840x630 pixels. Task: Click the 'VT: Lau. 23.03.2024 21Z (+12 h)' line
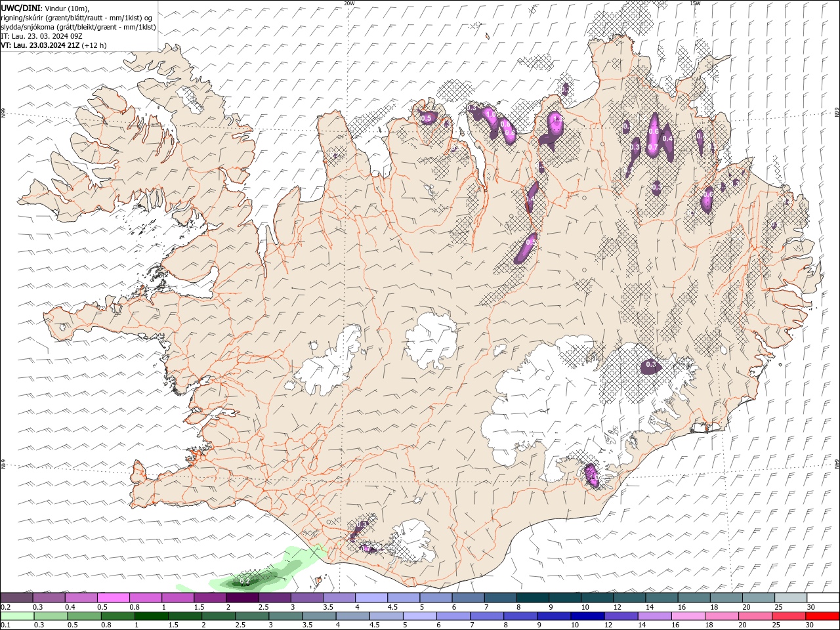[54, 45]
